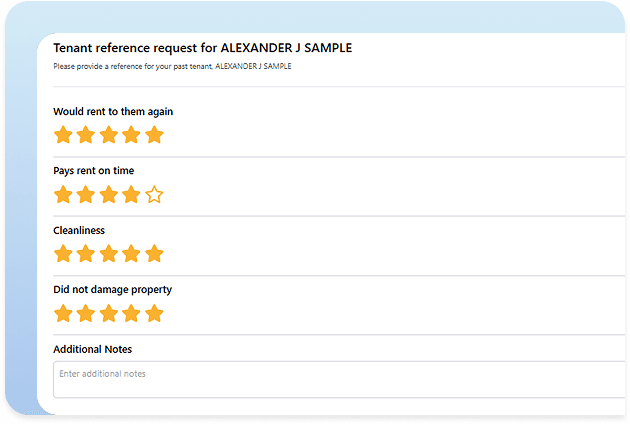630x424 pixels.
Task: Rate 'Pays rent on time' one star
Action: pos(63,195)
